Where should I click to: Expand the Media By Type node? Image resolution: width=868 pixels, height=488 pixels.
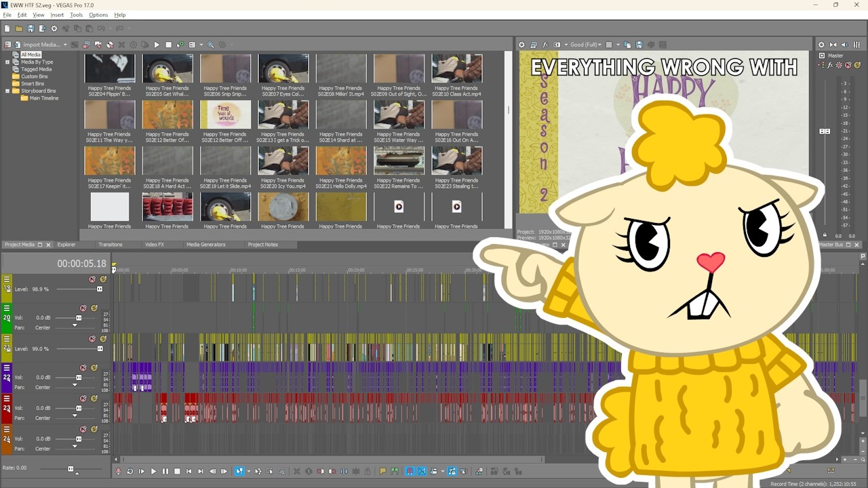click(7, 62)
